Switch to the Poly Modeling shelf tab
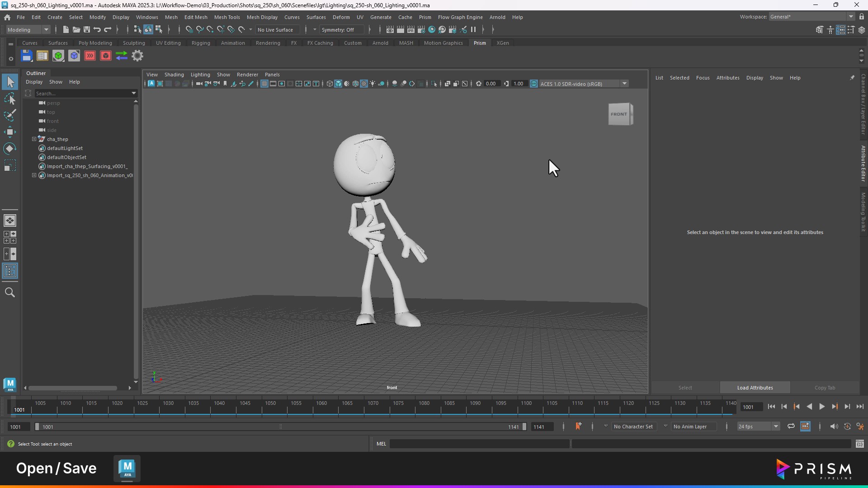The width and height of the screenshot is (868, 488). (x=95, y=43)
